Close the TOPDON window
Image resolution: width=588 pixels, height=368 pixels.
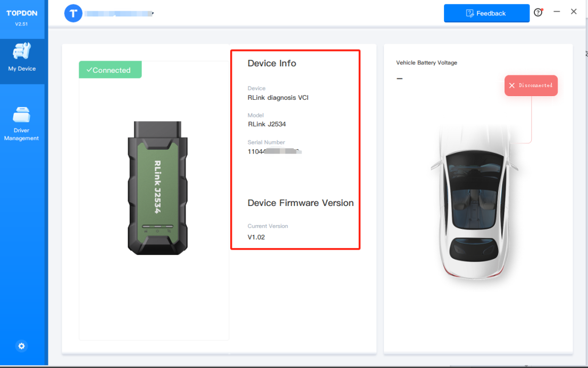(x=573, y=12)
